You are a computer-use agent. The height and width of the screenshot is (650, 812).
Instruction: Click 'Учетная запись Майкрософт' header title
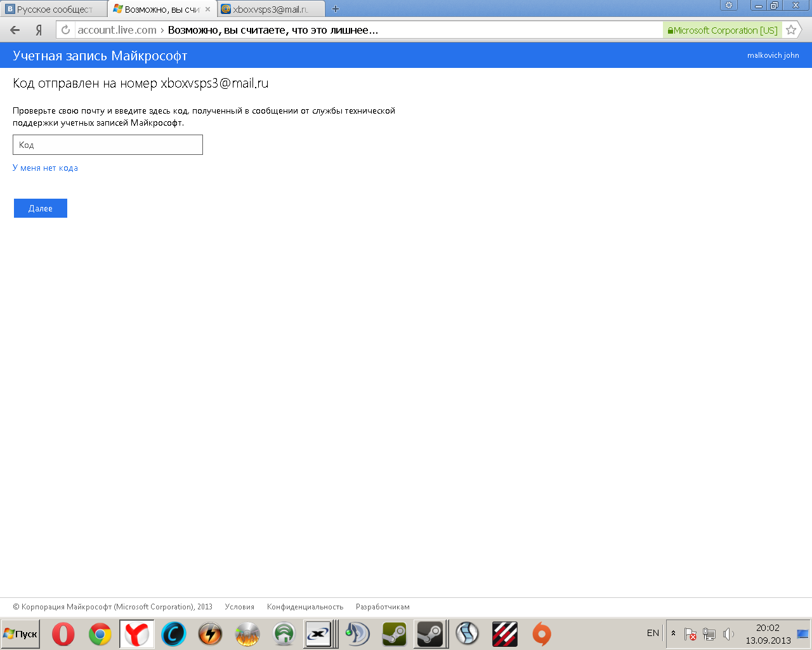click(x=100, y=56)
